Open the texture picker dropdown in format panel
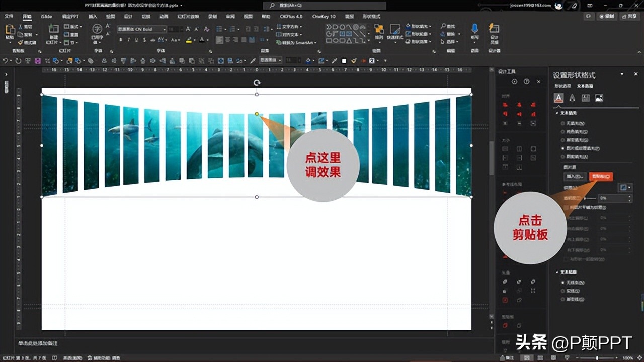 point(625,187)
